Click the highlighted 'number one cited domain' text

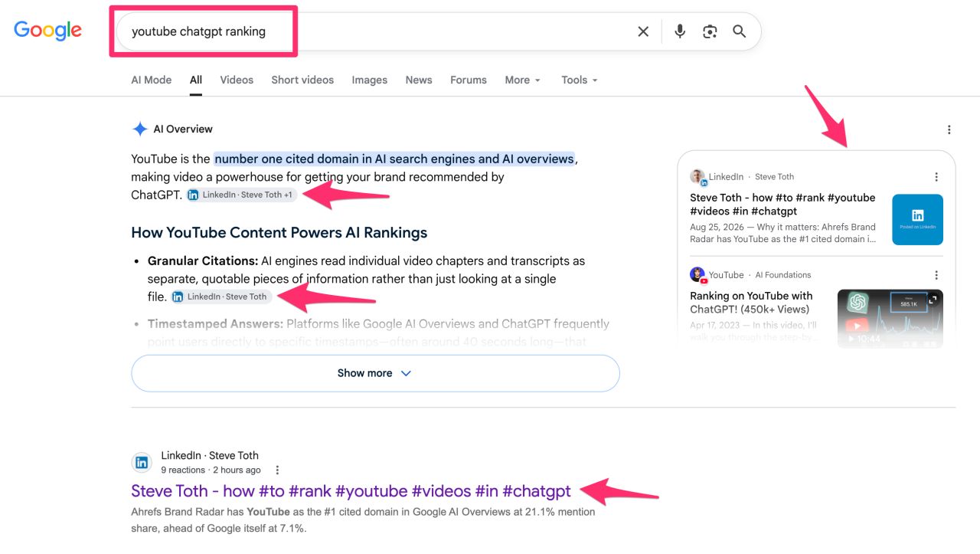(394, 159)
